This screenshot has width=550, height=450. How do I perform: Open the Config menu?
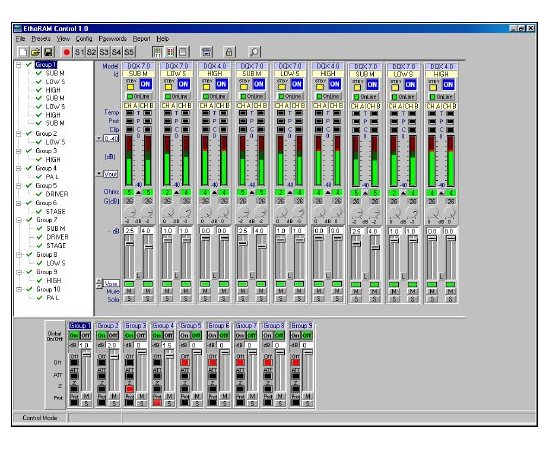point(84,39)
